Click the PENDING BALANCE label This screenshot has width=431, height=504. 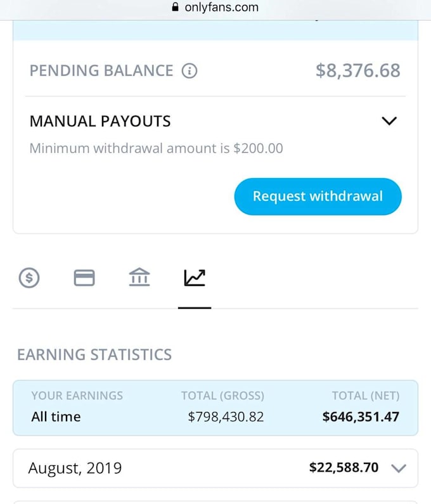(101, 70)
